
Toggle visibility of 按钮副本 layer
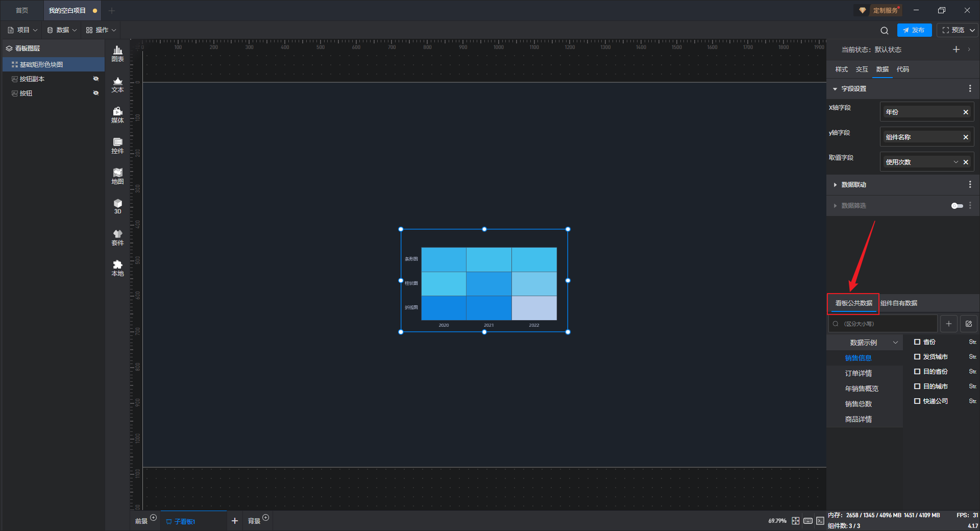click(95, 79)
